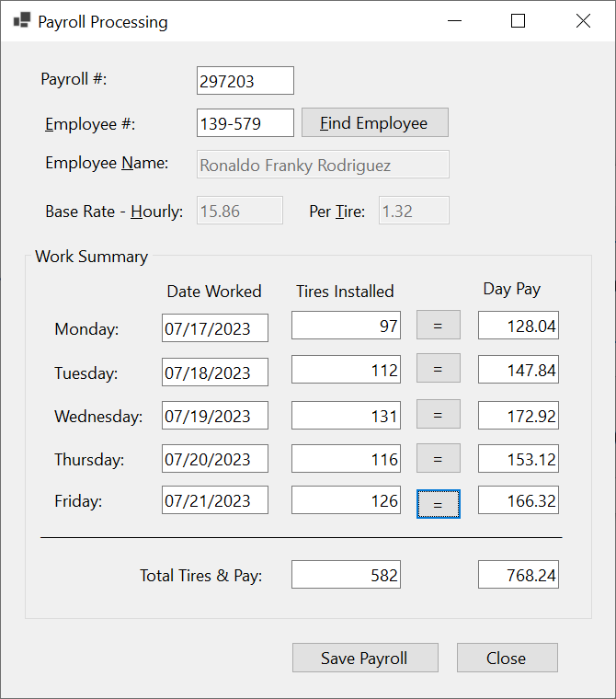Save the payroll record
Image resolution: width=616 pixels, height=699 pixels.
tap(365, 658)
